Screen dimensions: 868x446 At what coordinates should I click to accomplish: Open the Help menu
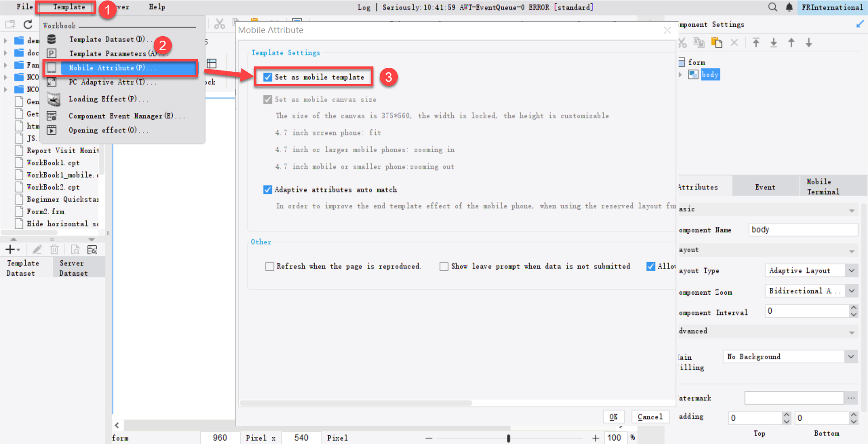point(156,7)
